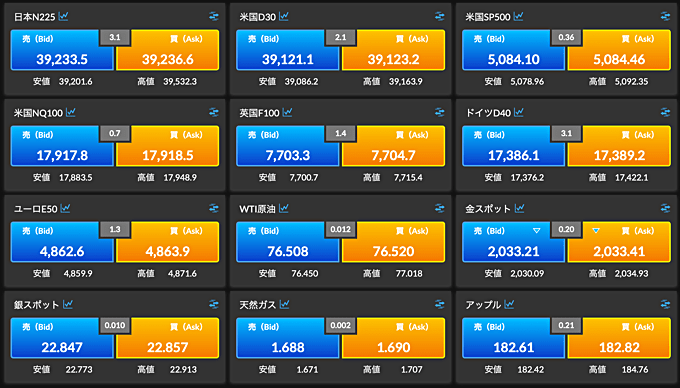This screenshot has width=680, height=388.
Task: Click the swap icon on 銀スポット card
Action: point(214,304)
